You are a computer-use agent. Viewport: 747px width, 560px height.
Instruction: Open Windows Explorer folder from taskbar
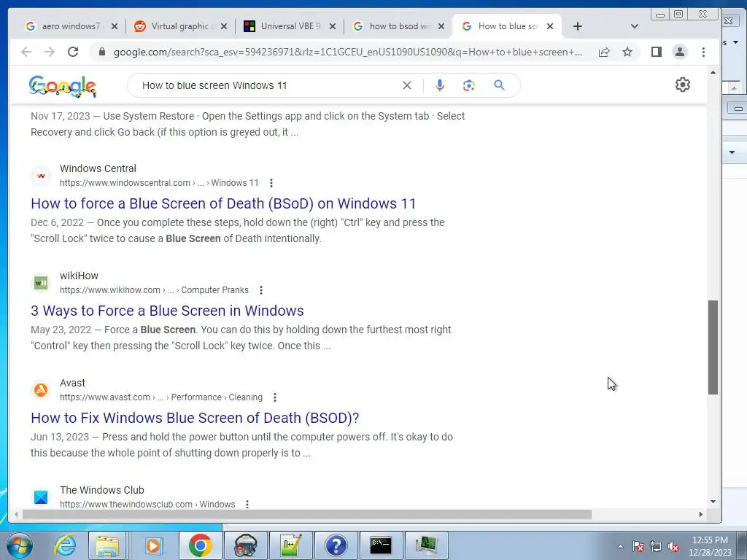coord(107,545)
